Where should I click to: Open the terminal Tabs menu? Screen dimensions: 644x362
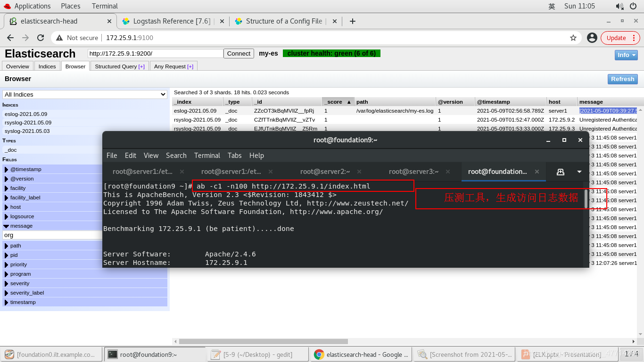coord(234,156)
